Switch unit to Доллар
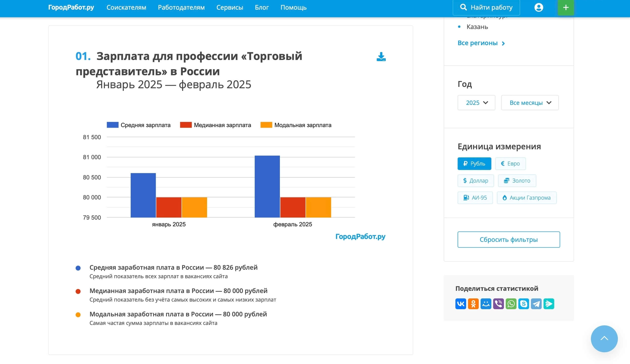This screenshot has height=364, width=630. [476, 181]
